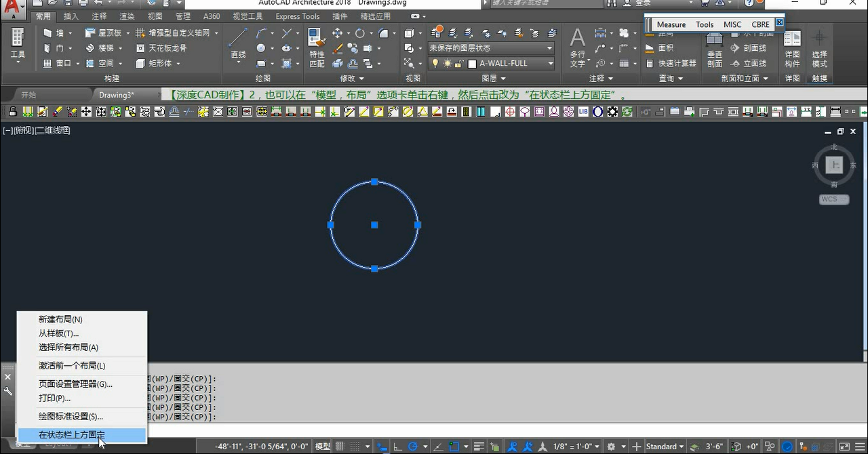The image size is (868, 454).
Task: Choose Select All Layouts (选择所有布局)
Action: coord(81,347)
